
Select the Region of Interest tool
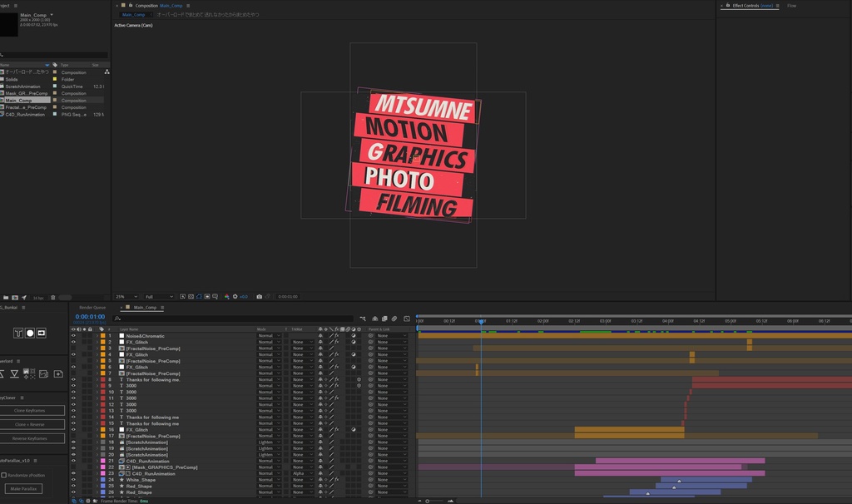click(x=199, y=296)
